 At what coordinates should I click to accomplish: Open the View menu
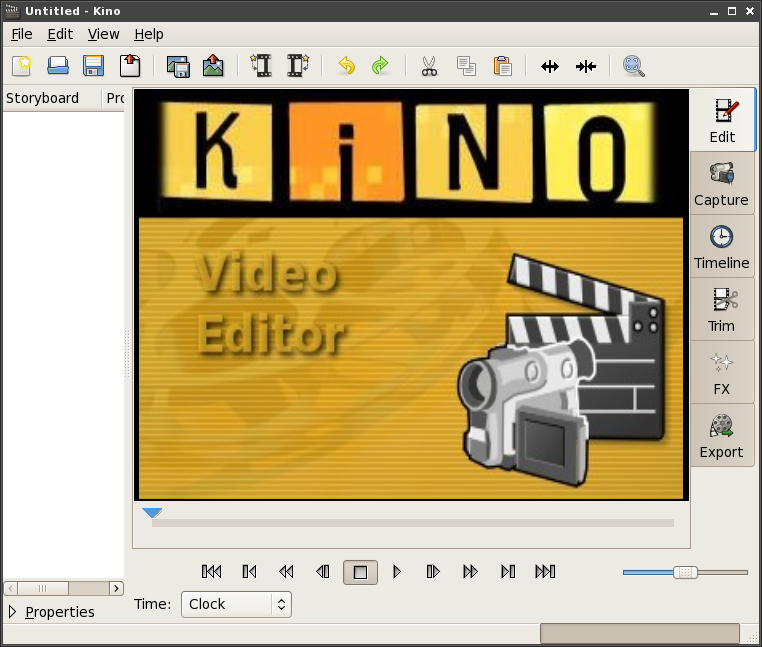tap(104, 34)
